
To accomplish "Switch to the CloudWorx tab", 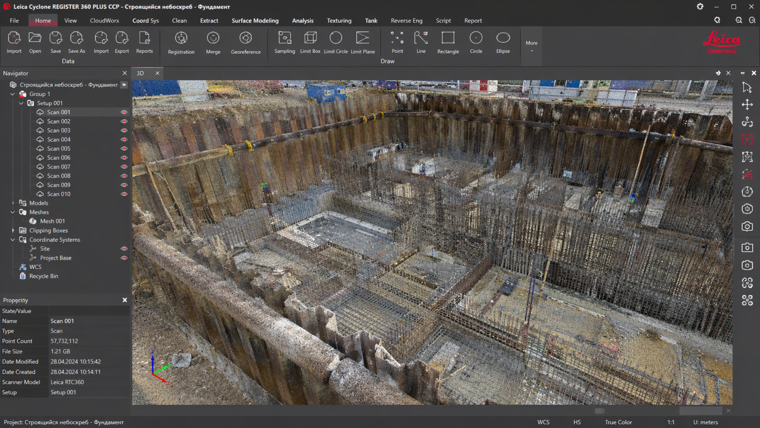I will pos(104,20).
